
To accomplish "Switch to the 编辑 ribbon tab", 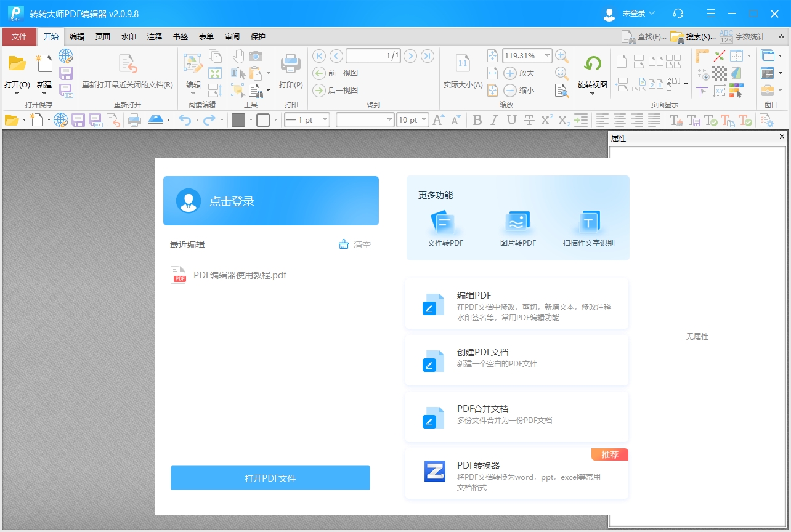I will pos(77,37).
